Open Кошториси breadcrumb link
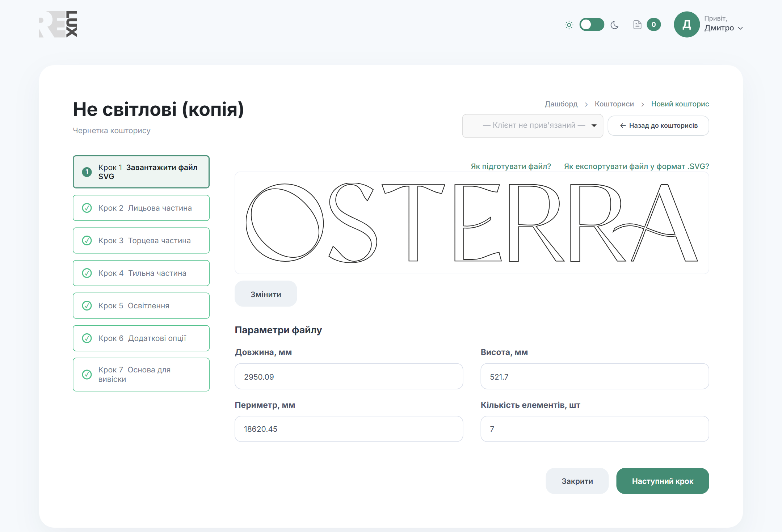782x532 pixels. tap(614, 104)
